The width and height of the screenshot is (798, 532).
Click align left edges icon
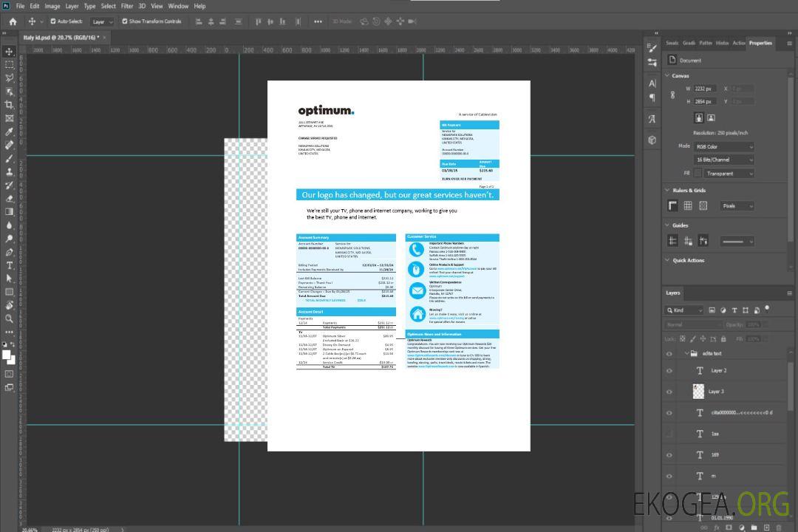pyautogui.click(x=199, y=21)
